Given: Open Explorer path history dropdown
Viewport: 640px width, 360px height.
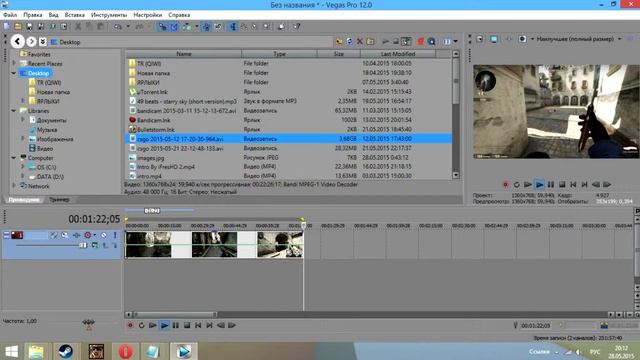Looking at the screenshot, I should (42, 41).
